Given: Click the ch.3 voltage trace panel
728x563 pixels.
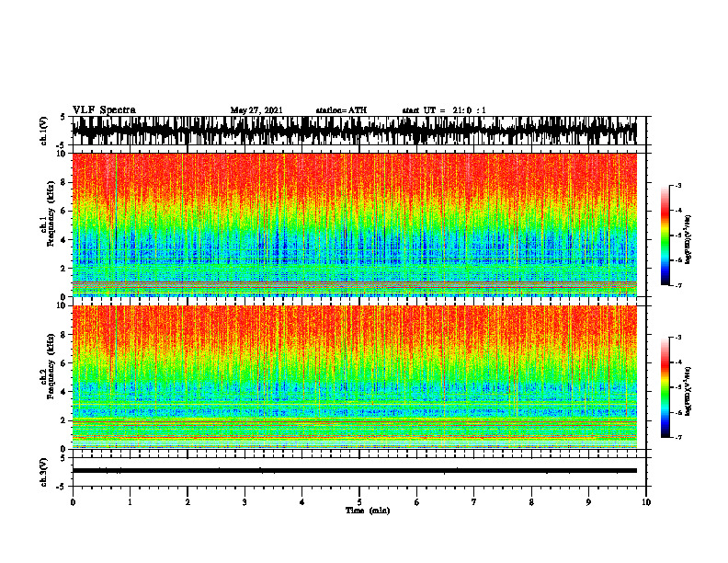Looking at the screenshot, I should 359,472.
